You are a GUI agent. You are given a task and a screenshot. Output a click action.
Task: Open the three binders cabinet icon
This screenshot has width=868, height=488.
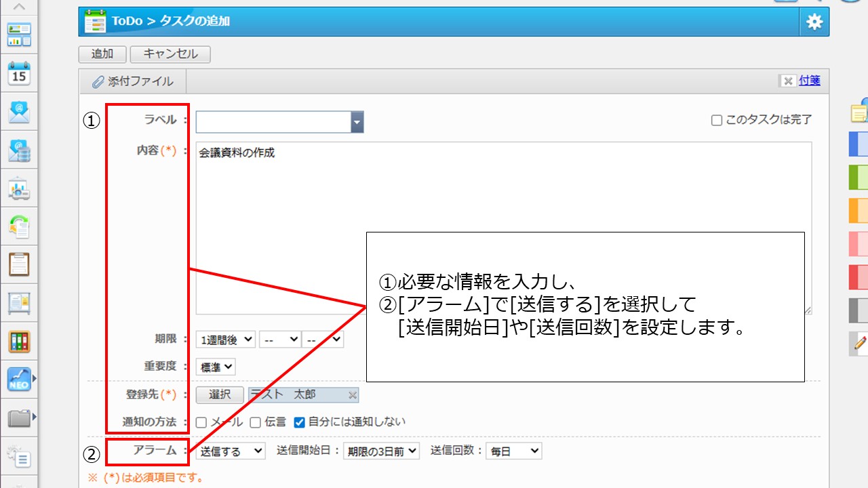[x=19, y=342]
